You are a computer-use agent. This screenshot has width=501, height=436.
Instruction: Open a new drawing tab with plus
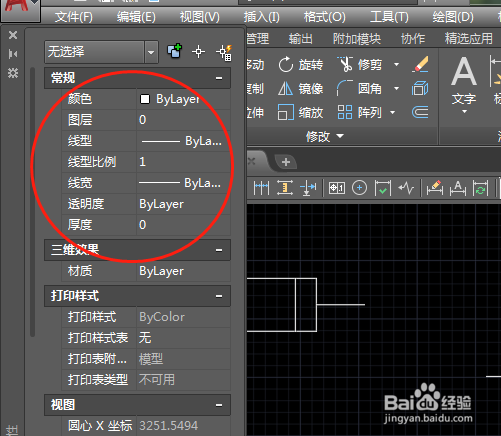[286, 162]
